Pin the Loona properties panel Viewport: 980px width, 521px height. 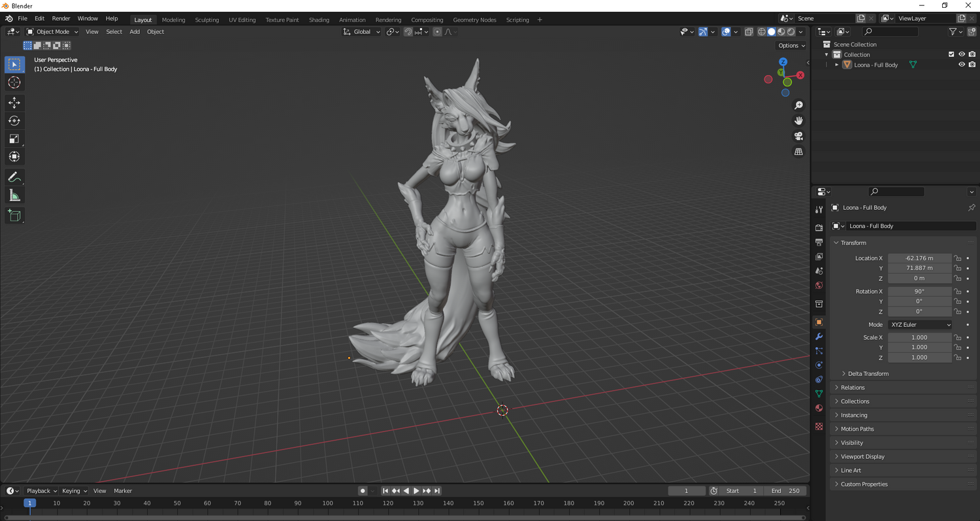pyautogui.click(x=972, y=208)
